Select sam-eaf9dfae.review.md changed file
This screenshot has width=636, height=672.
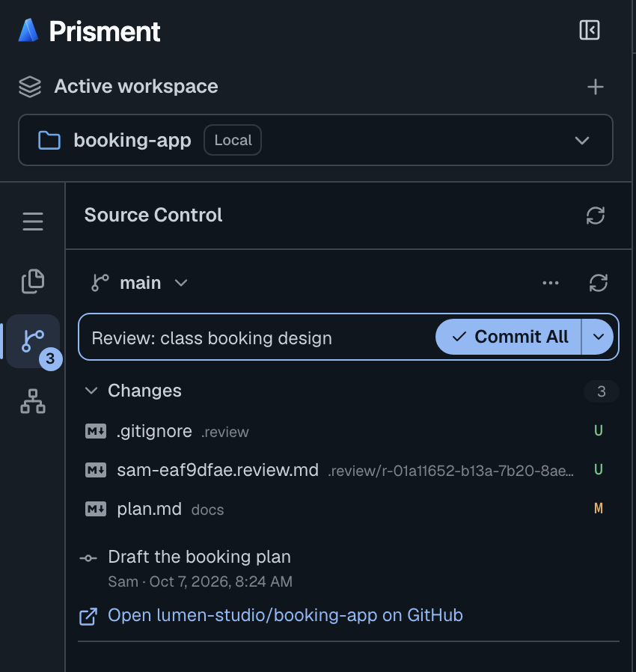[349, 470]
